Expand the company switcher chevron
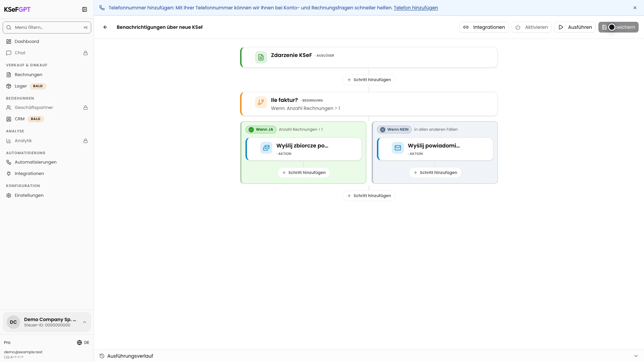 tap(85, 322)
